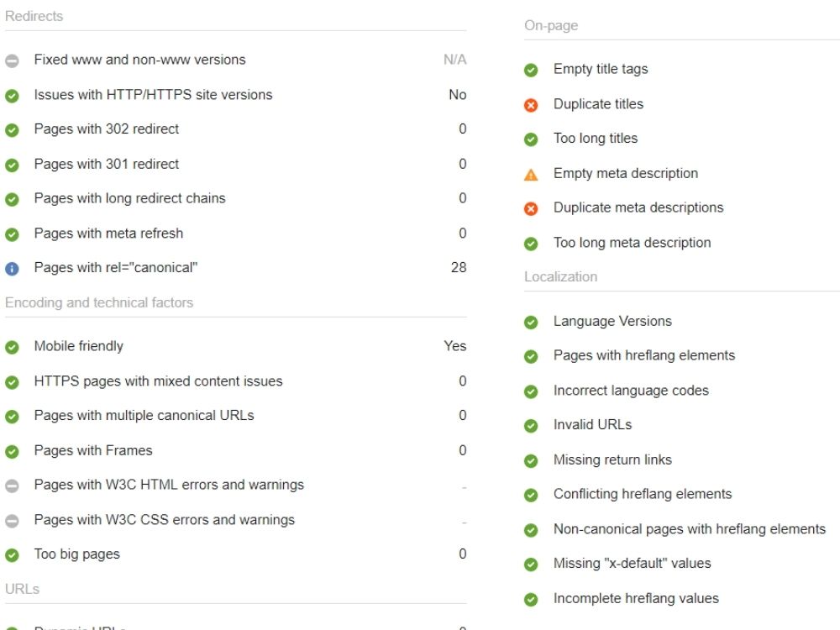Click the gray icon beside W3C CSS errors
The image size is (840, 630).
(12, 521)
